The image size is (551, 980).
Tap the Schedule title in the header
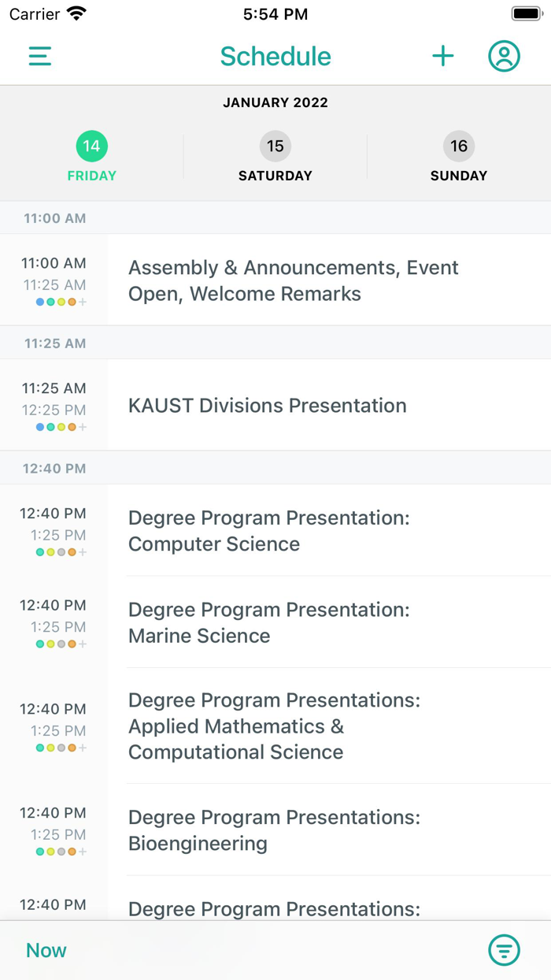coord(275,56)
